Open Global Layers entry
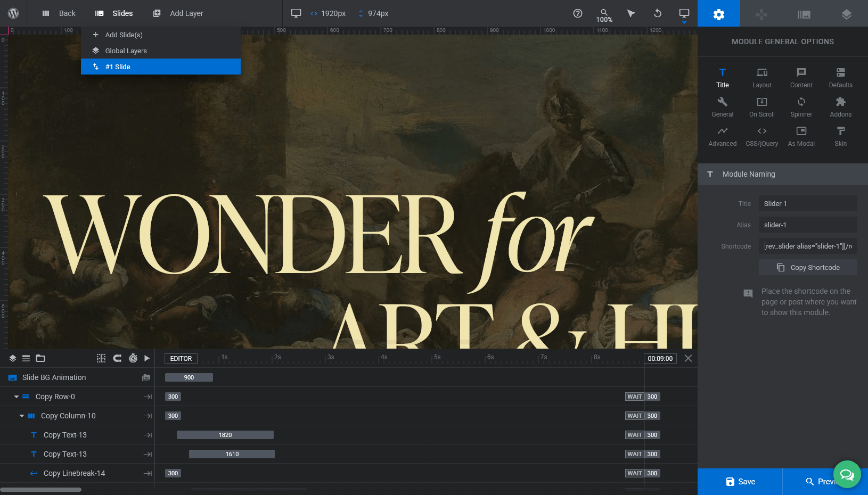Image resolution: width=868 pixels, height=495 pixels. (x=161, y=51)
